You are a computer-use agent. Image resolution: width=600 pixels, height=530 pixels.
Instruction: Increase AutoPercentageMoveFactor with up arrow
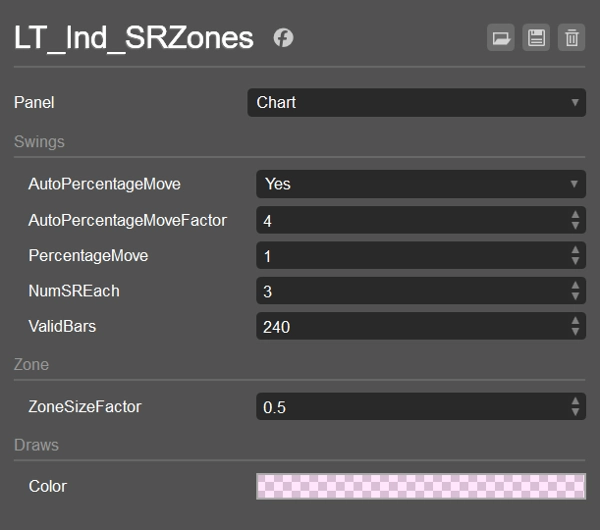tap(575, 215)
